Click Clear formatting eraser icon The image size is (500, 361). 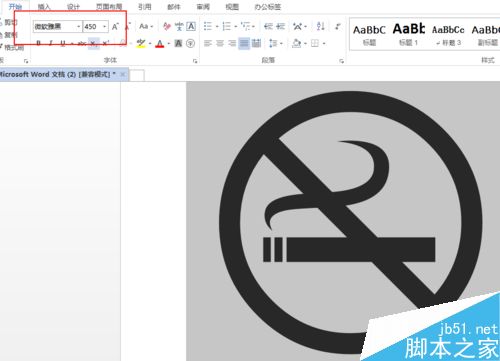[167, 26]
